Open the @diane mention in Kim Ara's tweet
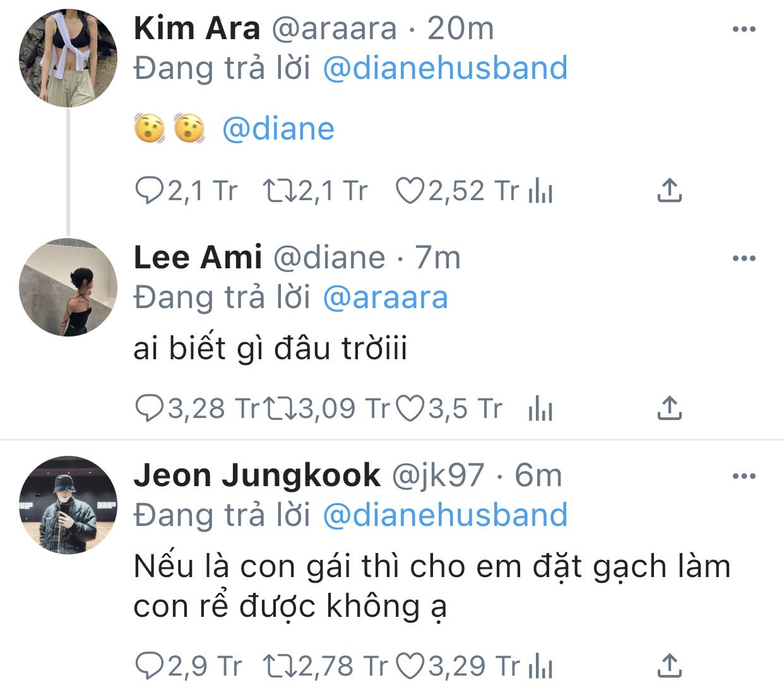Screen dimensions: 784x692 point(278,129)
